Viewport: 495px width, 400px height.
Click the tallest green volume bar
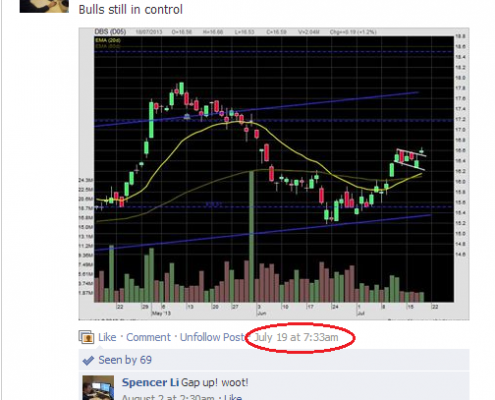point(252,237)
